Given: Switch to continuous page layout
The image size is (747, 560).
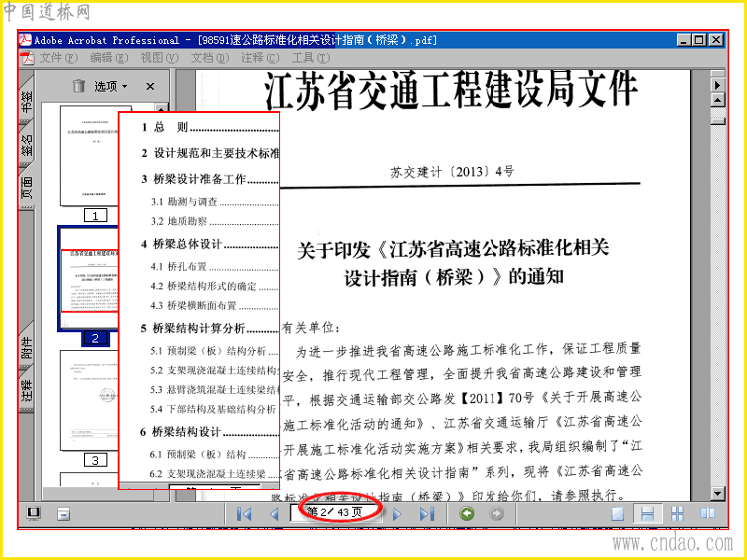Looking at the screenshot, I should 647,514.
